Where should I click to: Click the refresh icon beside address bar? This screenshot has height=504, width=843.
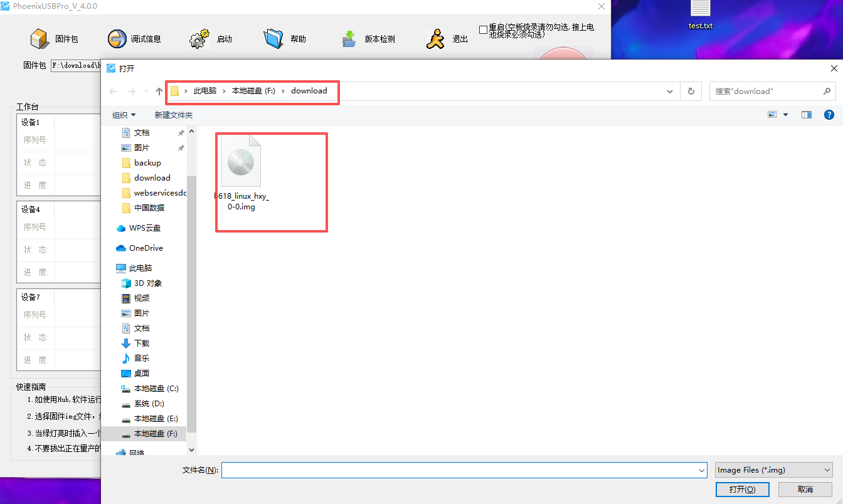691,91
